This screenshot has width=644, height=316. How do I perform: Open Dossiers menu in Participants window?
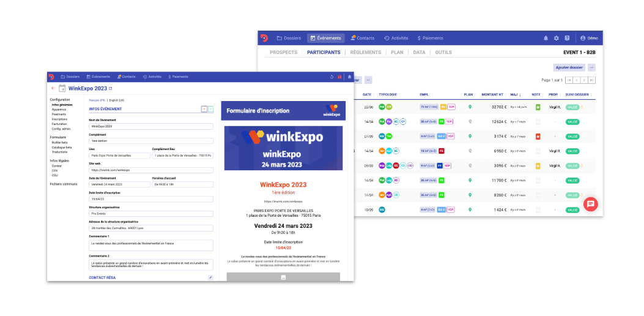289,38
